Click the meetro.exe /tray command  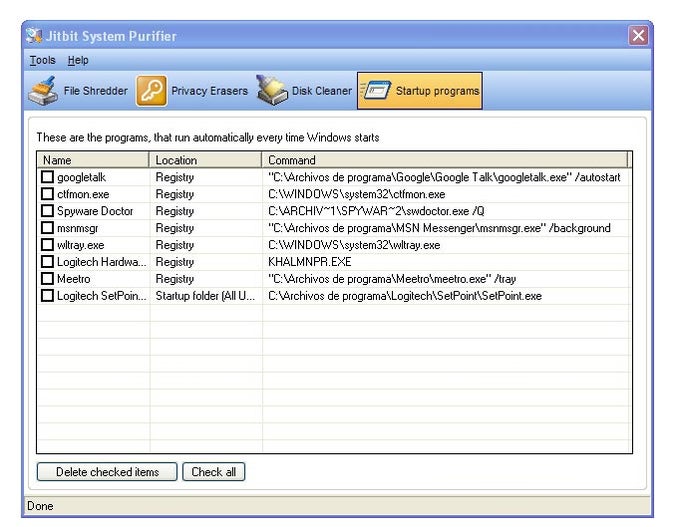[x=392, y=279]
